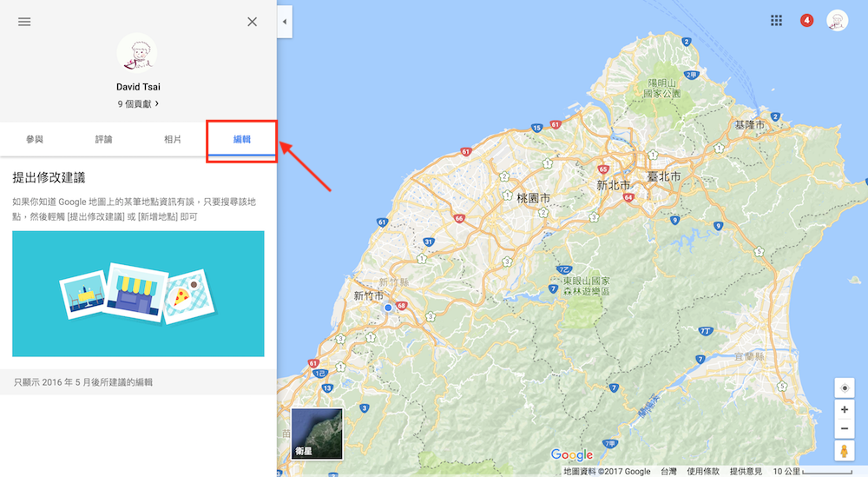Click David Tsai profile avatar in panel
Image resolution: width=868 pixels, height=477 pixels.
(x=137, y=53)
